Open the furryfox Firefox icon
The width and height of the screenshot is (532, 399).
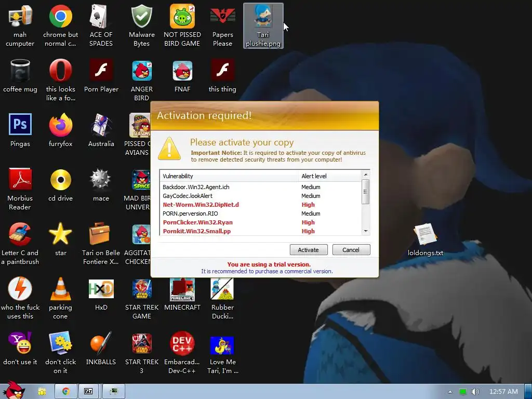[x=60, y=130]
